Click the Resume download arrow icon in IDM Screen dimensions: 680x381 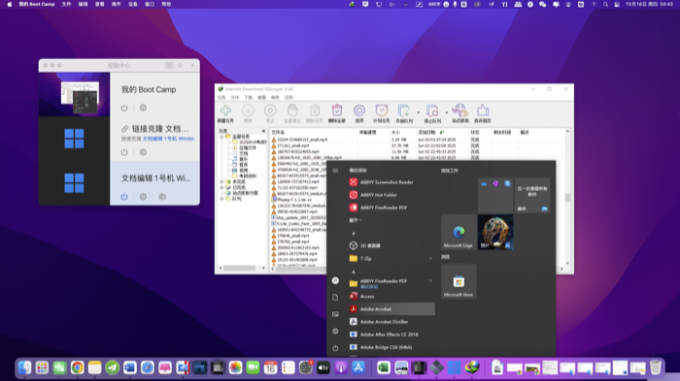[x=248, y=111]
